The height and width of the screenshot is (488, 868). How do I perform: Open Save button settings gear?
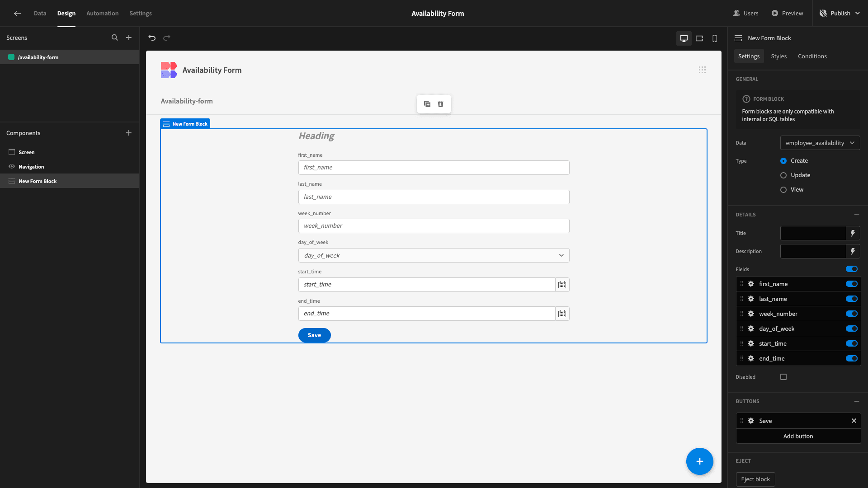tap(751, 421)
